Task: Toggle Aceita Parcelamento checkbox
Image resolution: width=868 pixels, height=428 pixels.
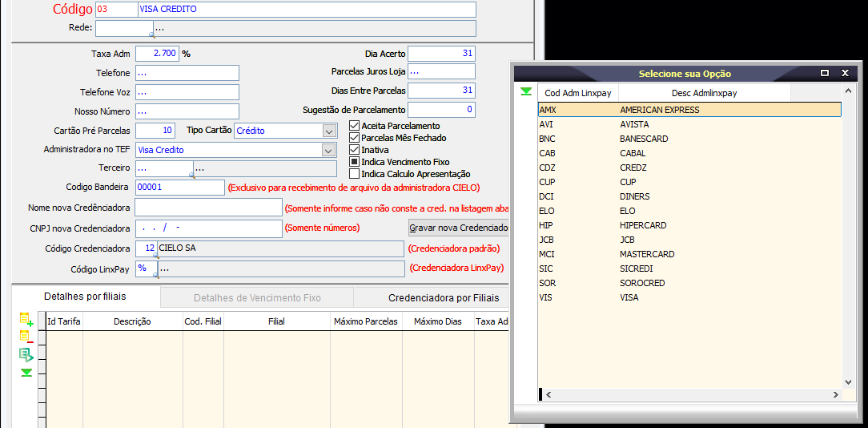Action: [354, 126]
